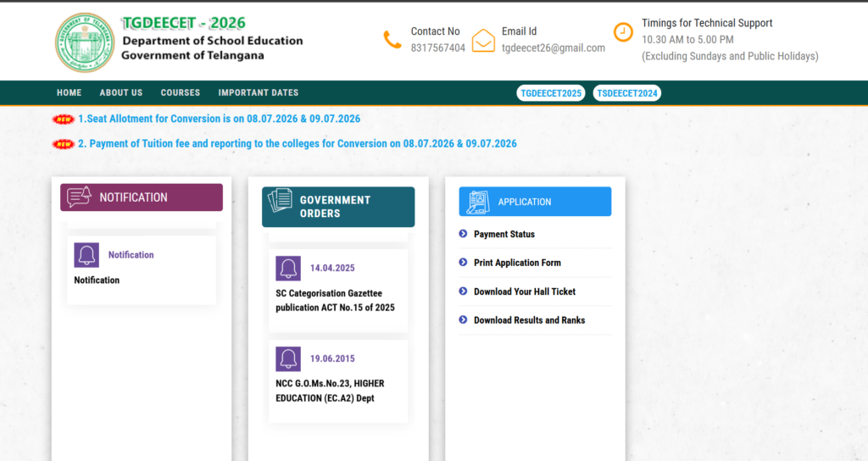This screenshot has width=868, height=461.
Task: Click the orange clock timings icon
Action: [x=623, y=32]
